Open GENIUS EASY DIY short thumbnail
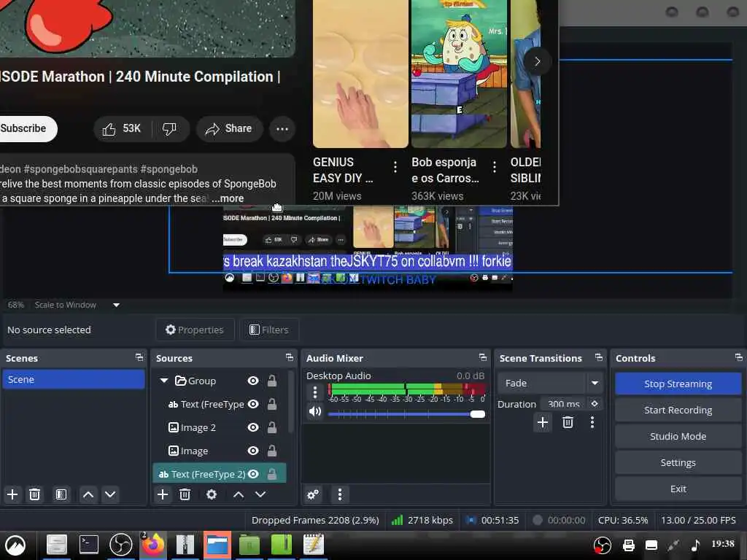747x560 pixels. pyautogui.click(x=360, y=74)
